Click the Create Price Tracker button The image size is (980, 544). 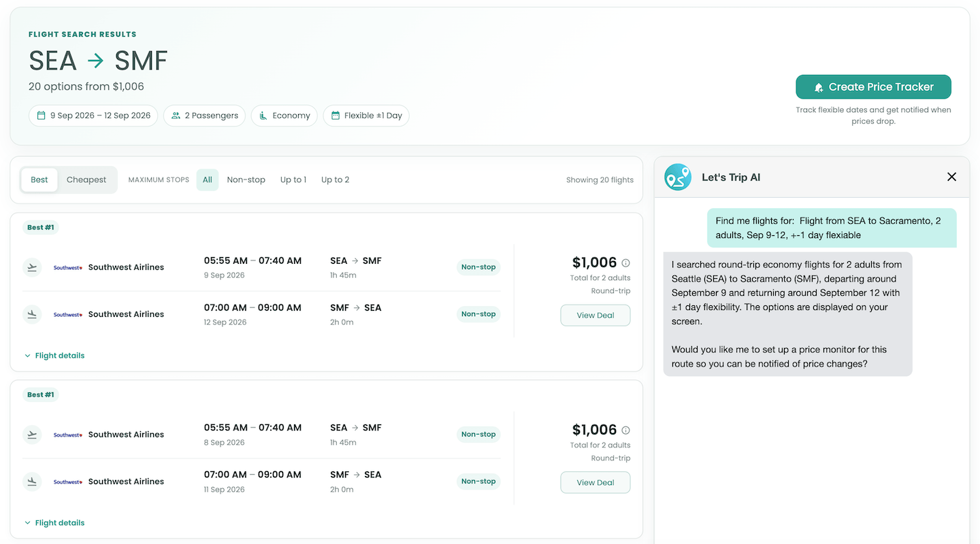click(873, 87)
